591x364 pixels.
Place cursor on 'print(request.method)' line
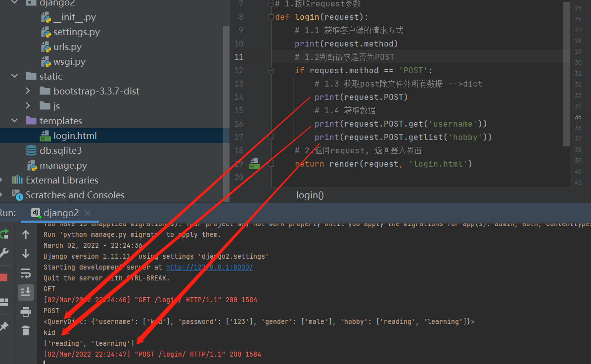(346, 44)
